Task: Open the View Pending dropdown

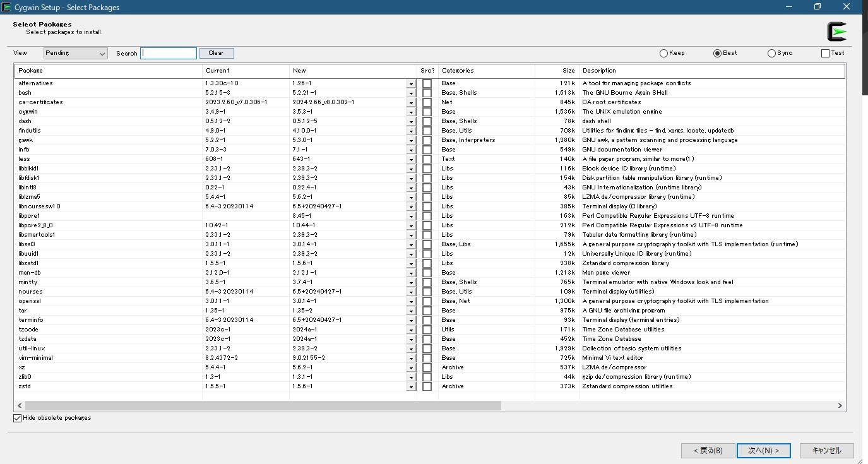Action: pyautogui.click(x=76, y=54)
